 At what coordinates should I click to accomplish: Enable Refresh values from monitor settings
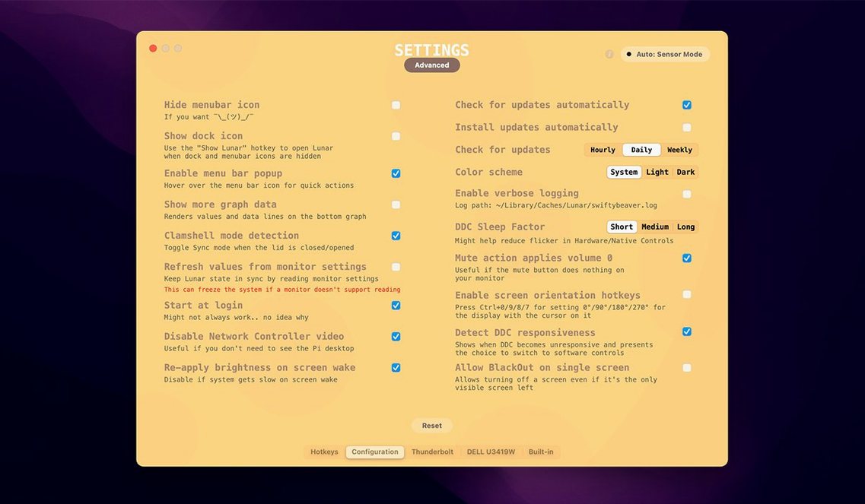coord(396,267)
